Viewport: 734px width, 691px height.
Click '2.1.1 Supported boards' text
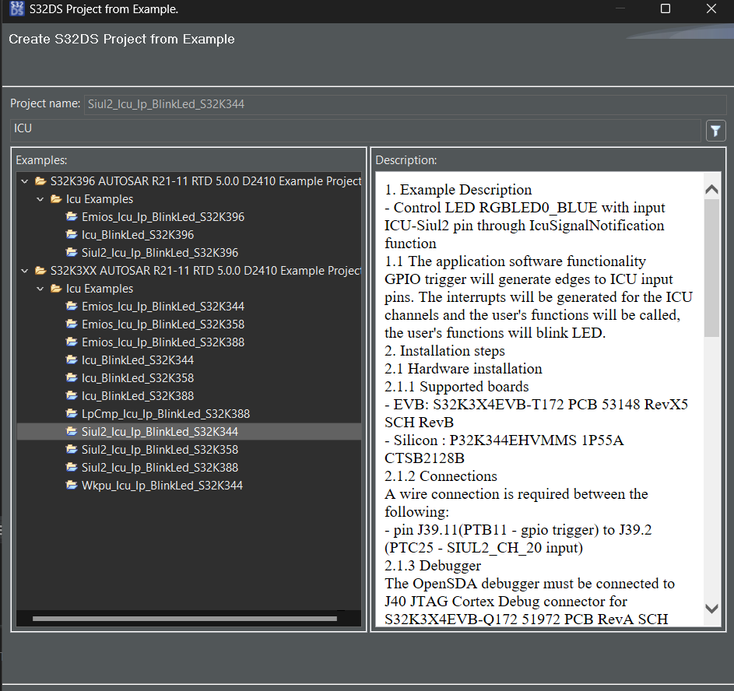pyautogui.click(x=456, y=387)
